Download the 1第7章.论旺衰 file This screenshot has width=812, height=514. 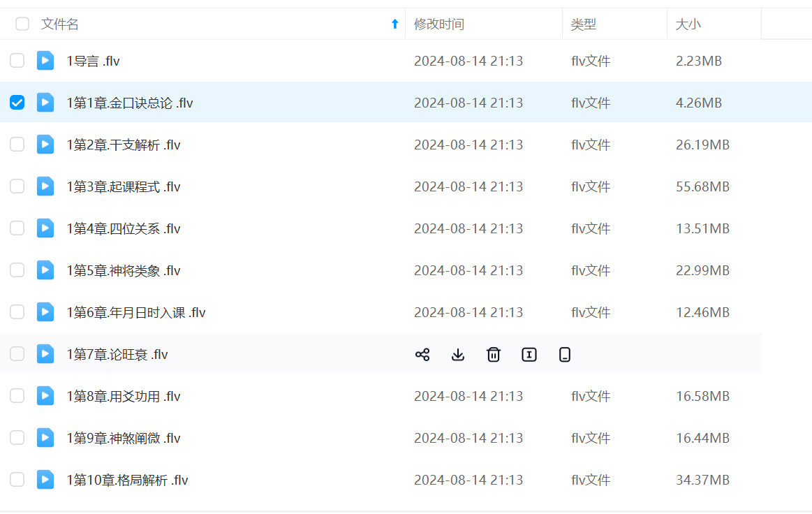pos(458,355)
